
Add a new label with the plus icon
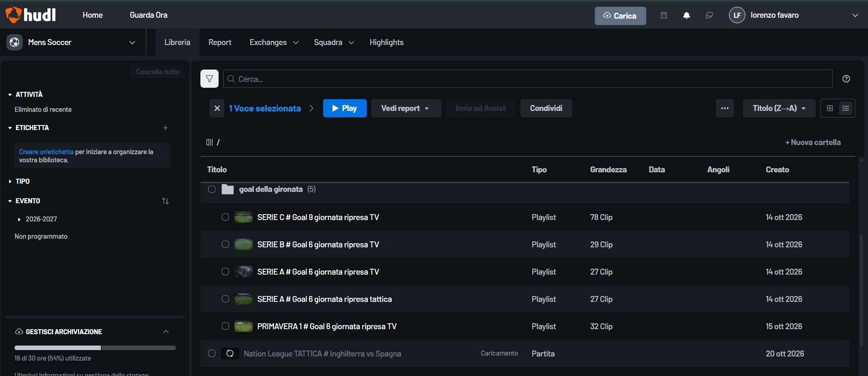165,128
